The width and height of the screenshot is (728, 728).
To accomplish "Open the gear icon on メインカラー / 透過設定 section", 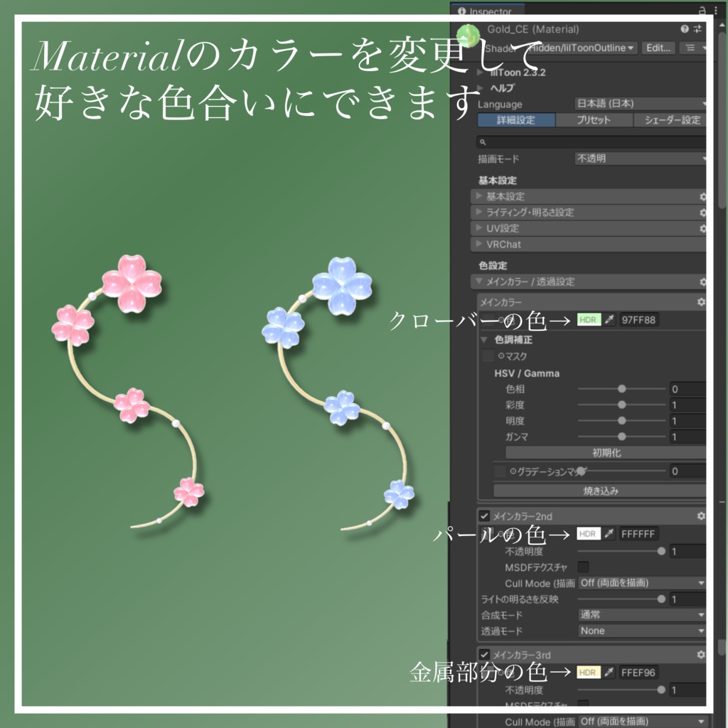I will coord(702,282).
